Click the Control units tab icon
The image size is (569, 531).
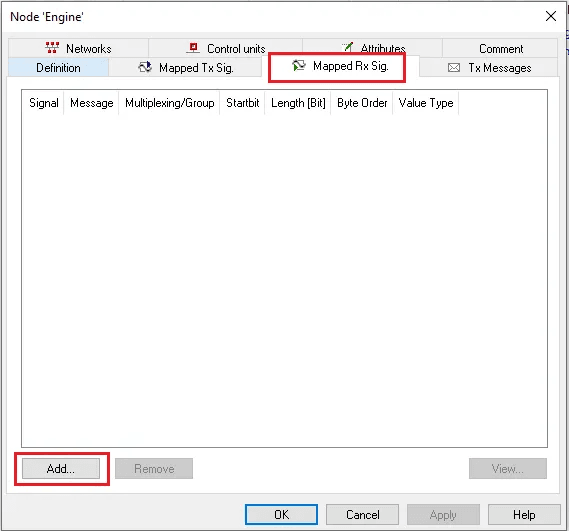click(193, 48)
